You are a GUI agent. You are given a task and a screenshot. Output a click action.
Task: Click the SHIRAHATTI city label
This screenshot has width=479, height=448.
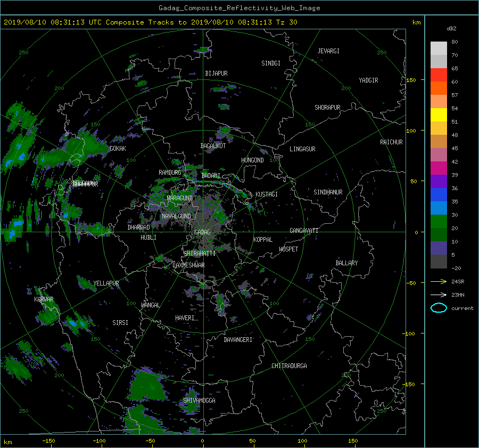pos(200,254)
